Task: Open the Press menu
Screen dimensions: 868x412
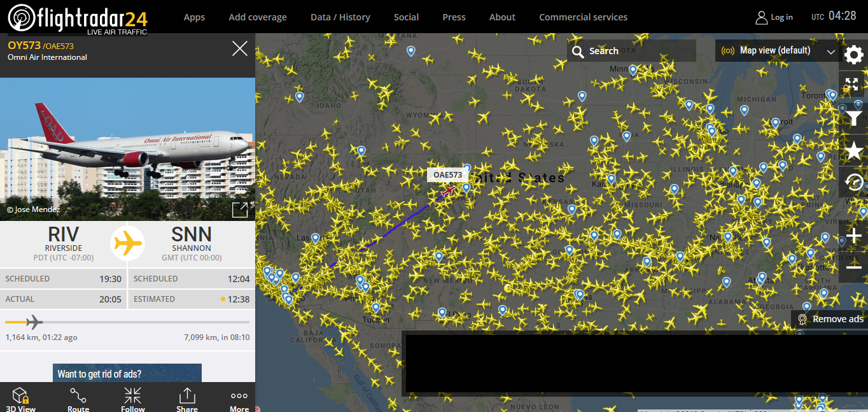Action: point(454,17)
